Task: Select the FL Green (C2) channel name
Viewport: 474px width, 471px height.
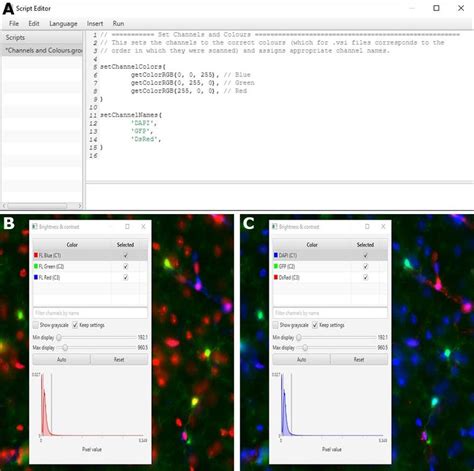Action: coord(51,266)
